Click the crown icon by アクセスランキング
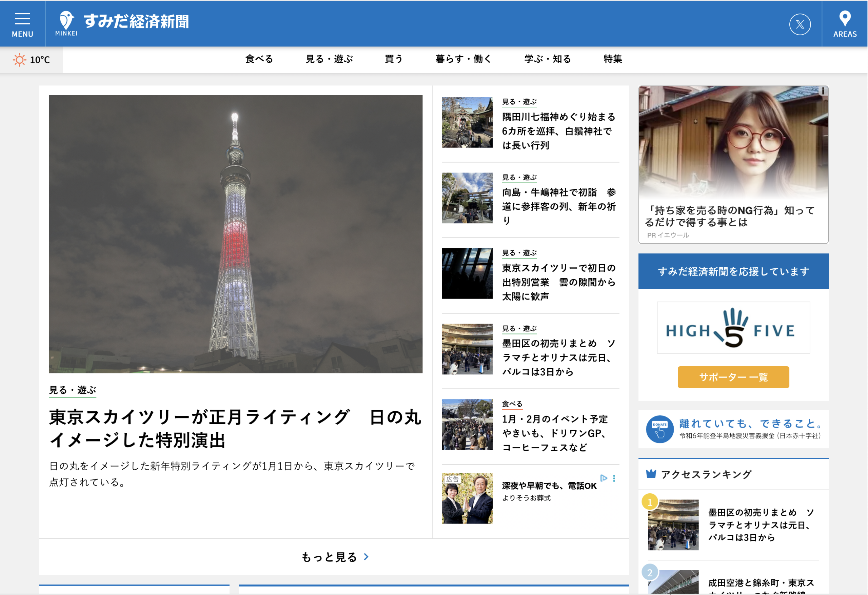Image resolution: width=868 pixels, height=595 pixels. 651,474
